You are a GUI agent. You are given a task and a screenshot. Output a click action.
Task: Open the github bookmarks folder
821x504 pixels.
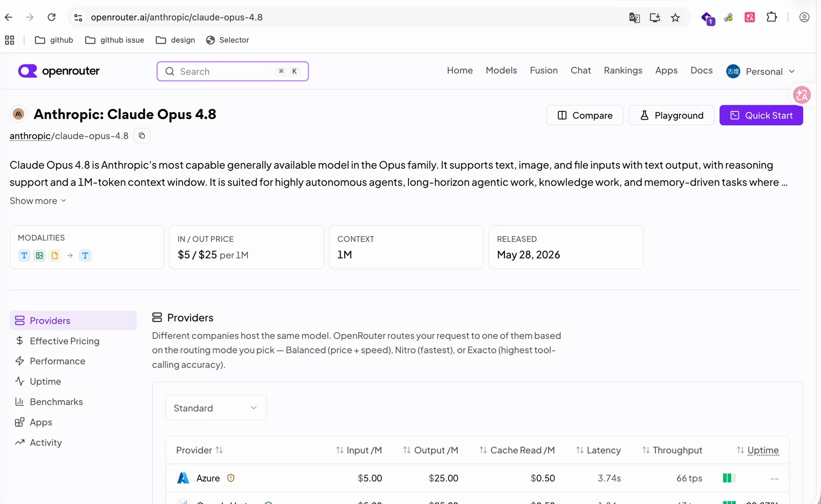pyautogui.click(x=54, y=40)
